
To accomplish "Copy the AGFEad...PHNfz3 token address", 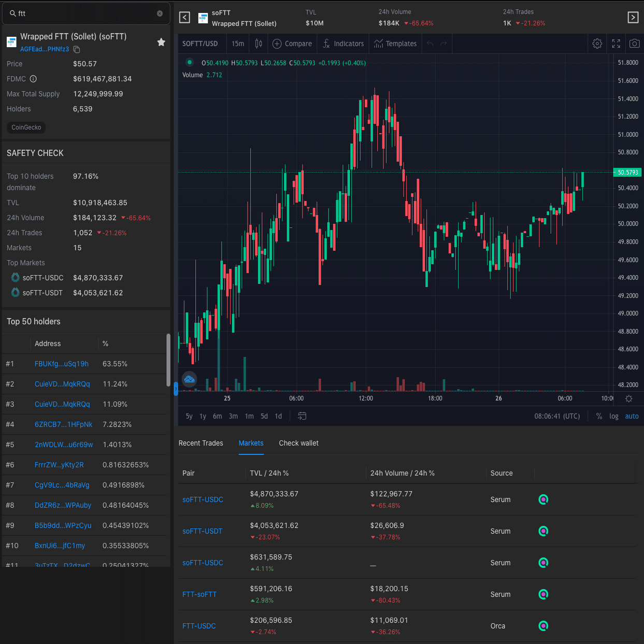I will (77, 49).
